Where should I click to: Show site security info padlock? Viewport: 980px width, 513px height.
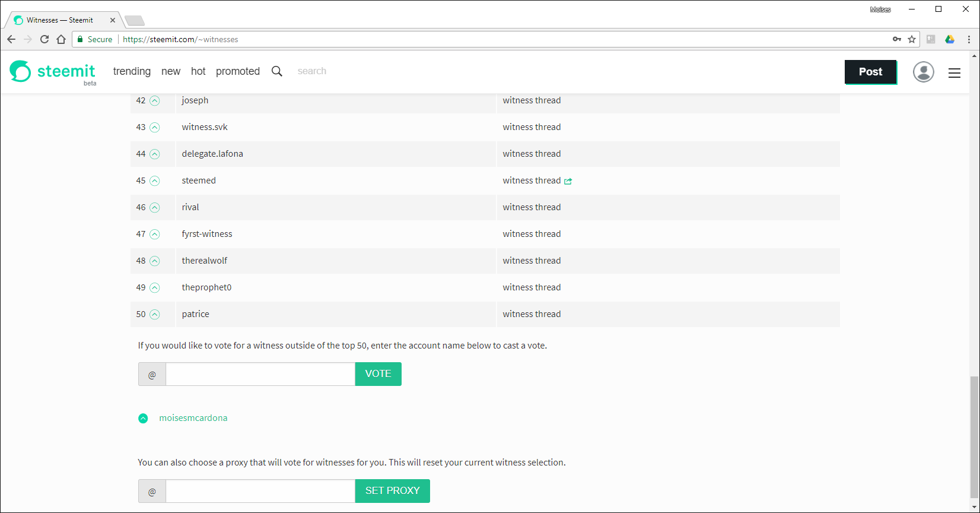(x=81, y=39)
